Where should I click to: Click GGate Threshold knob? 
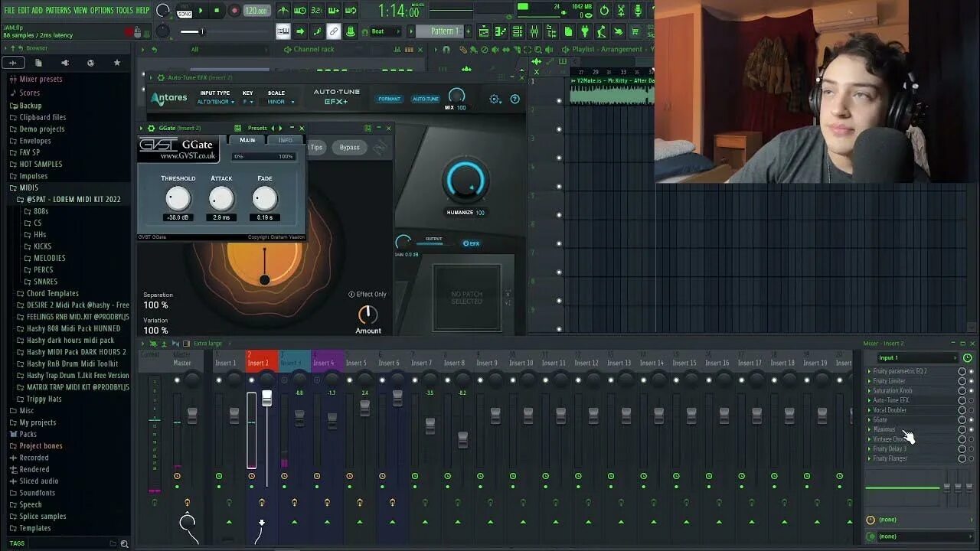(x=178, y=199)
